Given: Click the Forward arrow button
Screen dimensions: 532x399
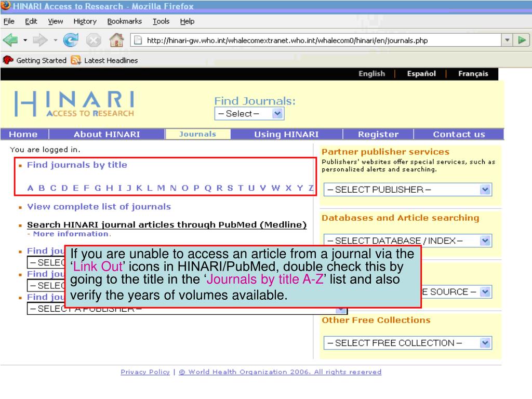Looking at the screenshot, I should tap(40, 41).
